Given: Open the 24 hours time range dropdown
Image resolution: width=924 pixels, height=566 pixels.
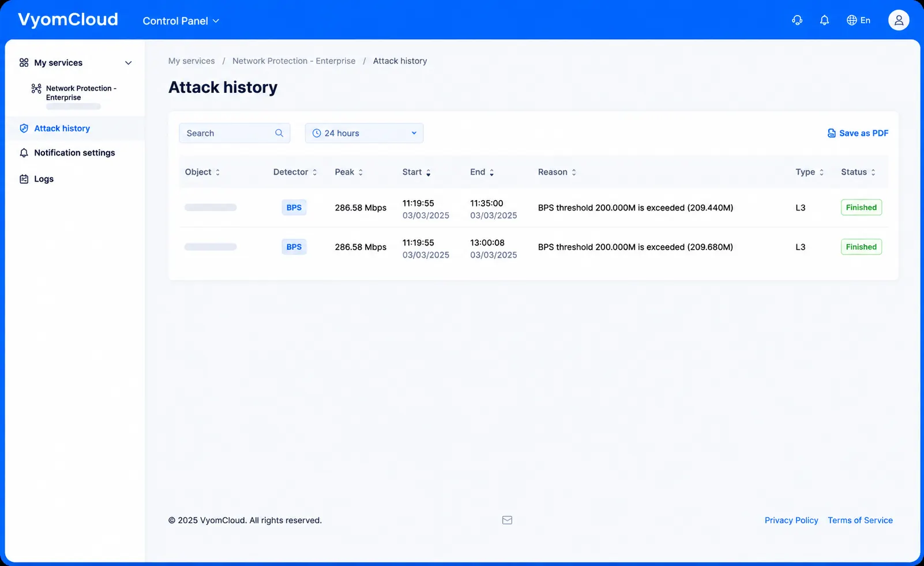Looking at the screenshot, I should click(364, 133).
